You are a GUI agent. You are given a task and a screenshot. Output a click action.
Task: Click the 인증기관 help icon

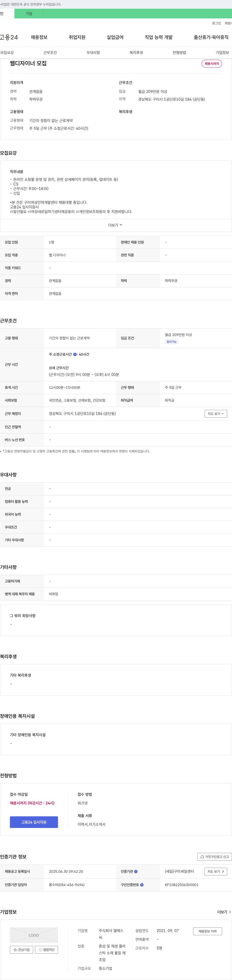click(136, 872)
